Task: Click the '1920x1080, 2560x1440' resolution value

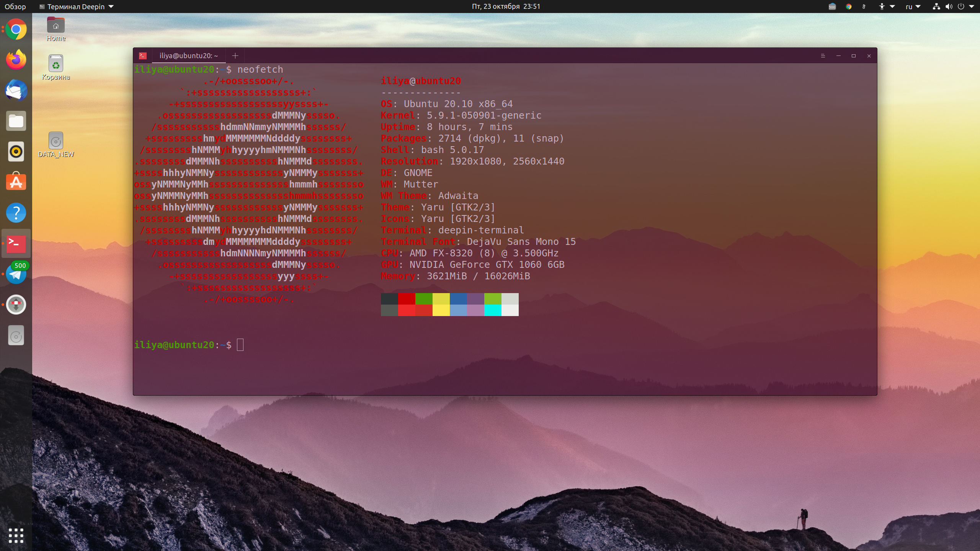Action: [507, 161]
